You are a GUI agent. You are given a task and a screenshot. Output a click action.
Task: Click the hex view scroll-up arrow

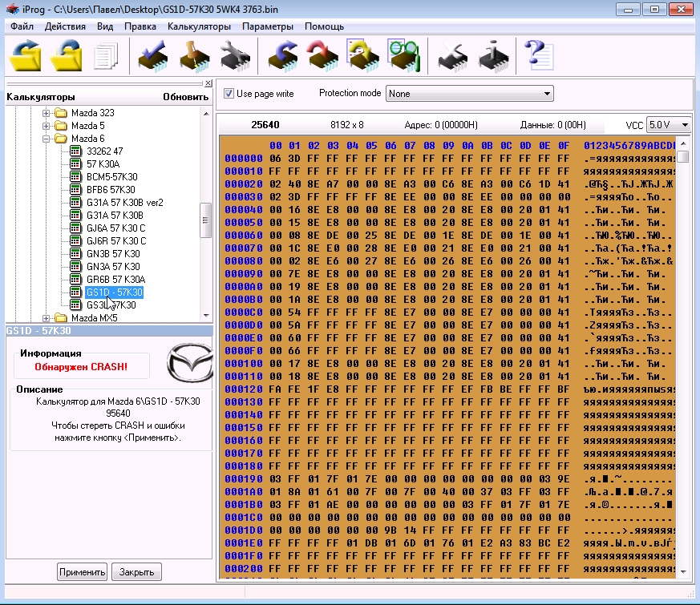tap(683, 143)
